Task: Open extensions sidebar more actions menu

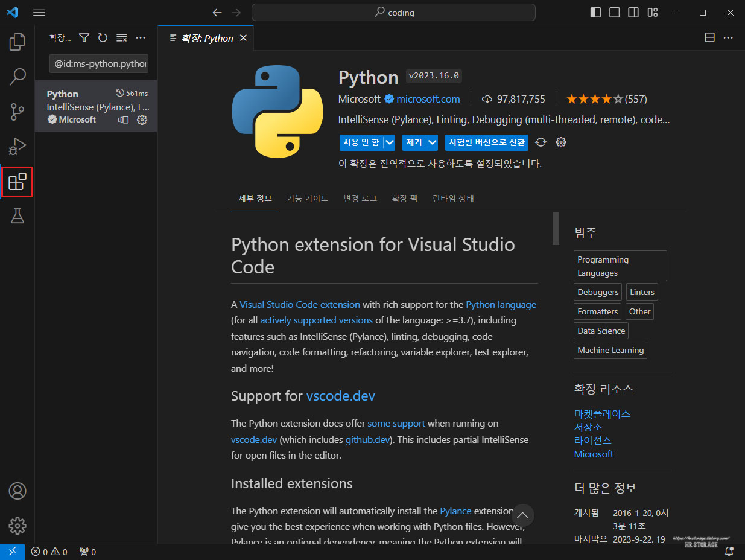Action: click(141, 38)
